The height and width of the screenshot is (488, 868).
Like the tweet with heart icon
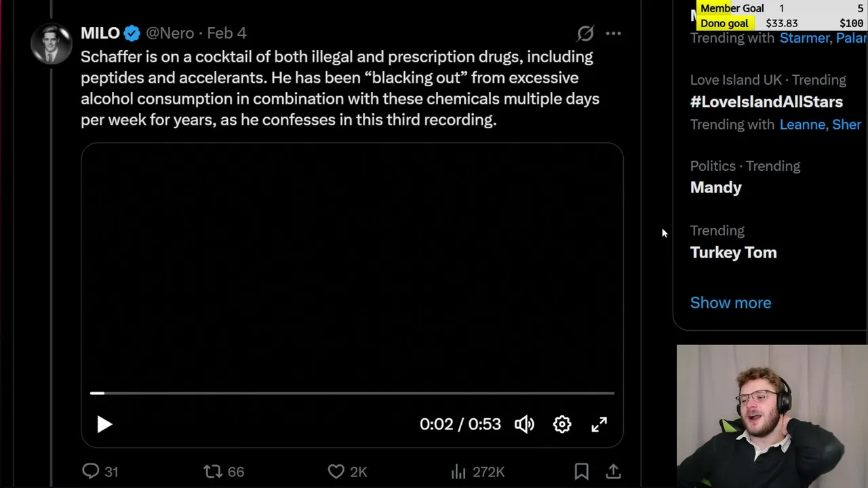336,471
